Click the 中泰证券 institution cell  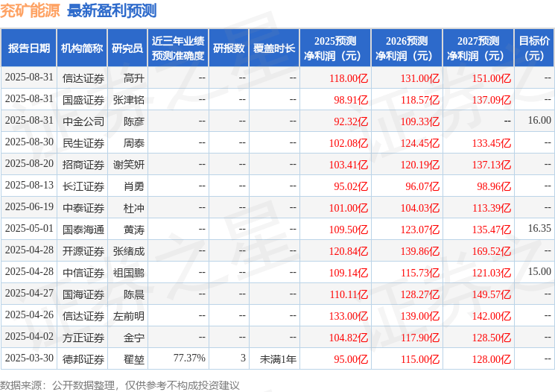click(x=83, y=208)
